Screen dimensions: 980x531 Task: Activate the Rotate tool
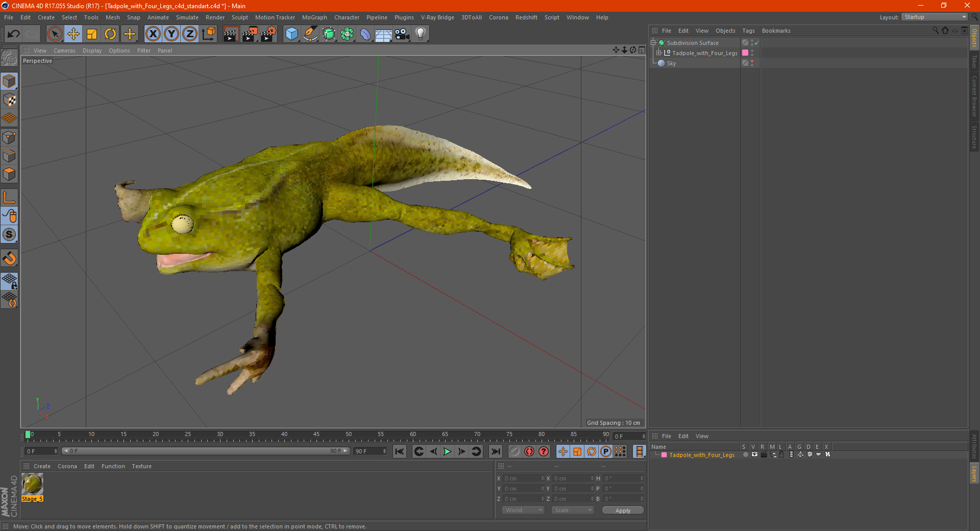(110, 34)
